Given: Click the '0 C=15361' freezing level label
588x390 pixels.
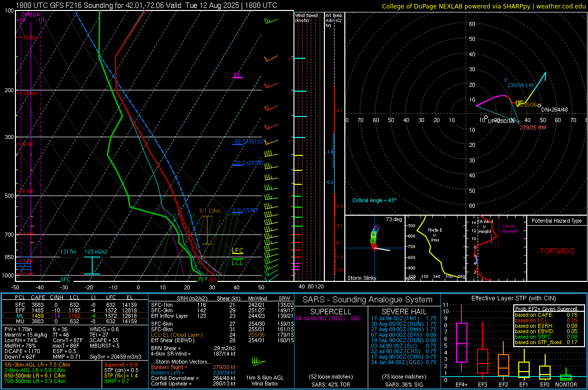Looking at the screenshot, I should click(x=245, y=210).
